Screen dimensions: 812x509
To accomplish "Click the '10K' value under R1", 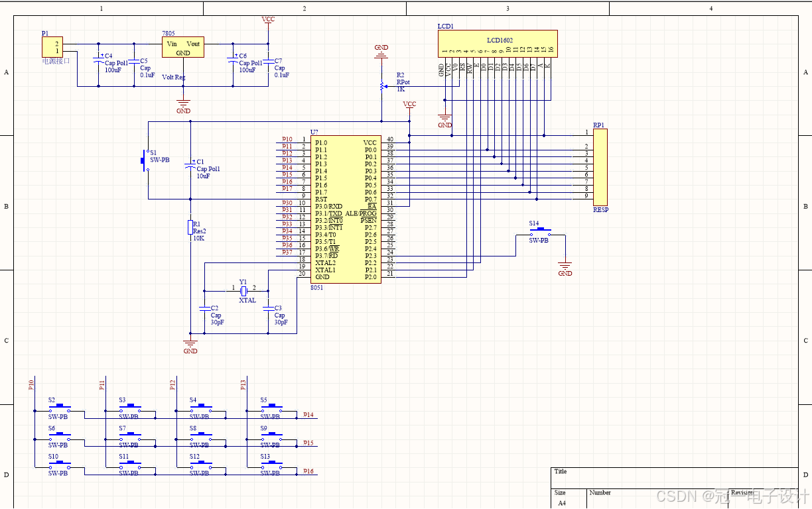I will pyautogui.click(x=198, y=238).
